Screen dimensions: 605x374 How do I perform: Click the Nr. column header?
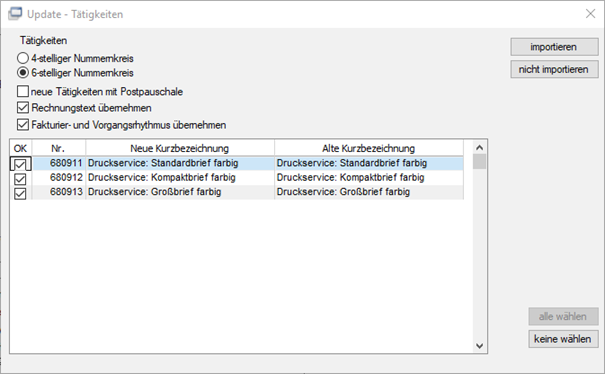click(59, 148)
